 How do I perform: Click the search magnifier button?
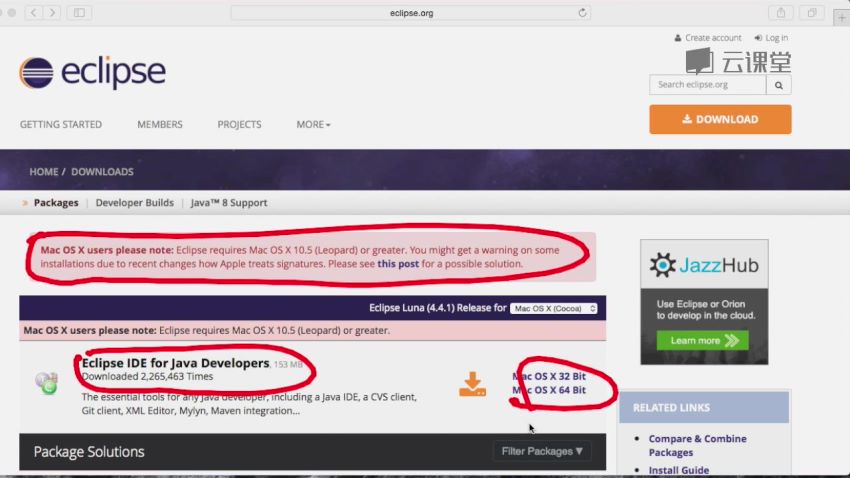(778, 85)
